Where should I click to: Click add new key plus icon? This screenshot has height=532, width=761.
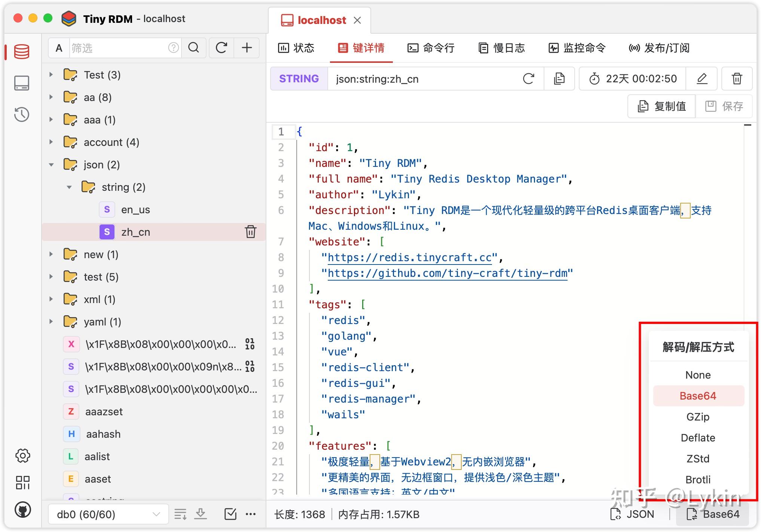(x=247, y=48)
